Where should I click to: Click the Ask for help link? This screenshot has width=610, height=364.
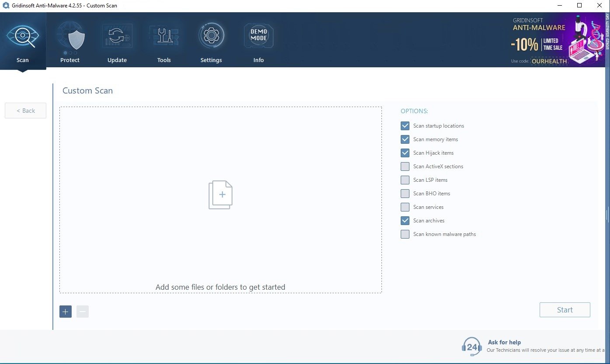(504, 342)
